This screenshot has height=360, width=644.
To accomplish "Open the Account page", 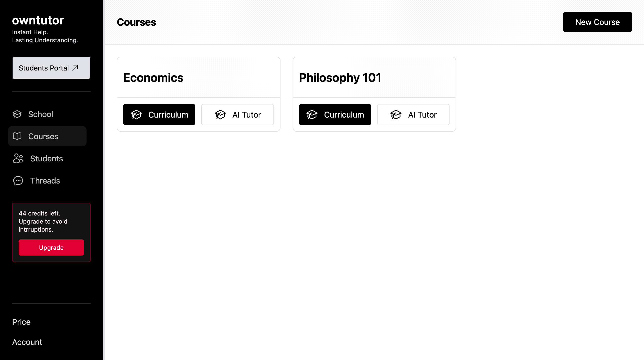I will [27, 342].
